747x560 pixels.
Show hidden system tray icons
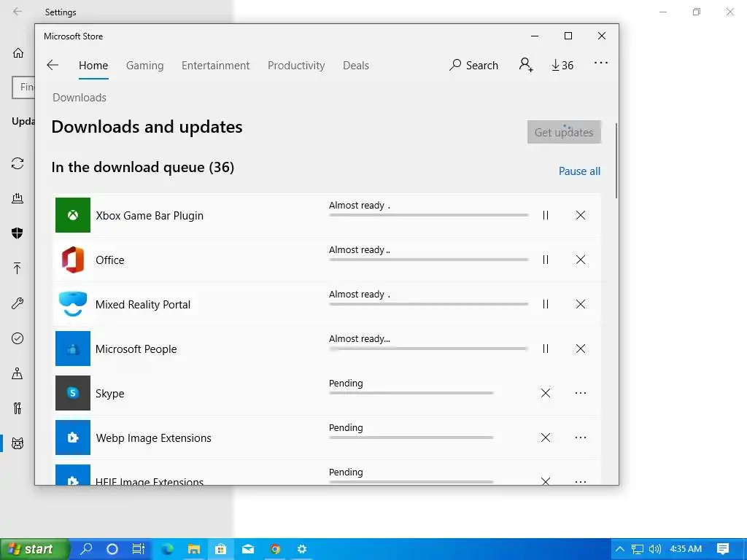click(620, 549)
